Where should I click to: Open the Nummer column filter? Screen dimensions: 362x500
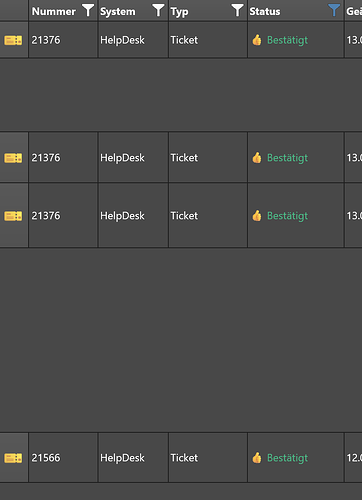tap(88, 11)
